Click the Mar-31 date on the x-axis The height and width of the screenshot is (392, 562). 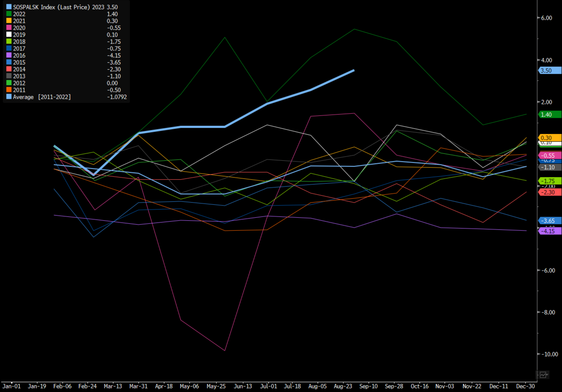(x=138, y=386)
